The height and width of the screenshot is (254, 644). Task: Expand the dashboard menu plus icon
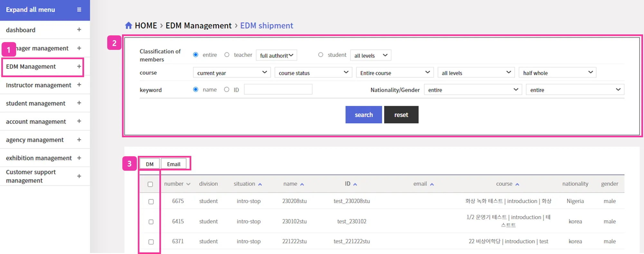(79, 30)
